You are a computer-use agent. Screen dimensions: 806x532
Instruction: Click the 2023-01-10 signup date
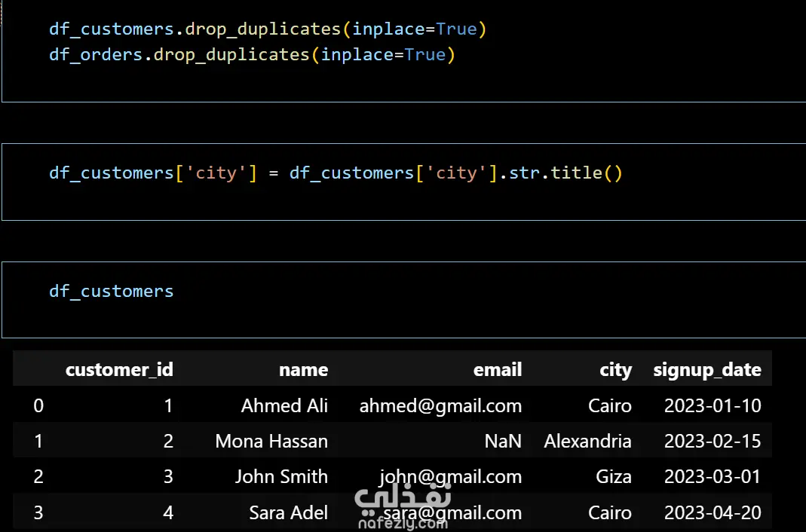tap(713, 405)
